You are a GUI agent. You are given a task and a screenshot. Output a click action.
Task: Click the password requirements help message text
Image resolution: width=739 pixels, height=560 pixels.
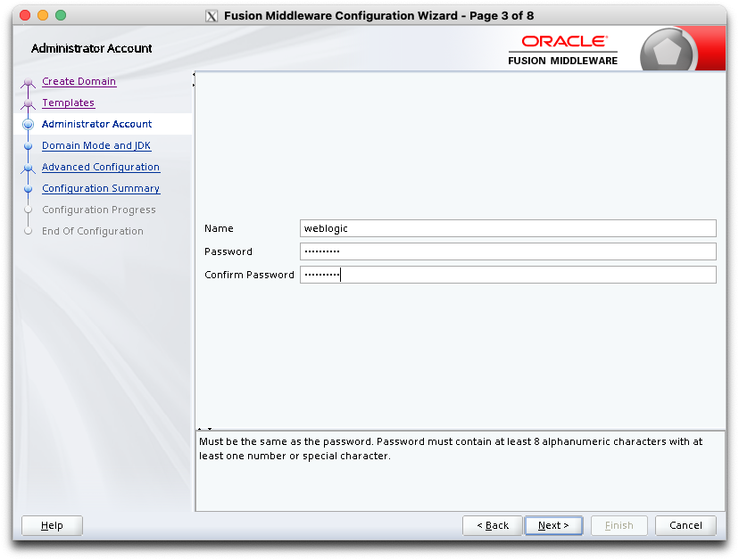(x=451, y=449)
